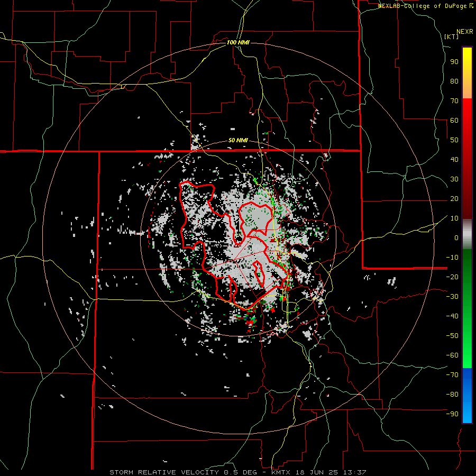This screenshot has width=476, height=476.
Task: Click the 40 value on velocity scale
Action: 454,160
